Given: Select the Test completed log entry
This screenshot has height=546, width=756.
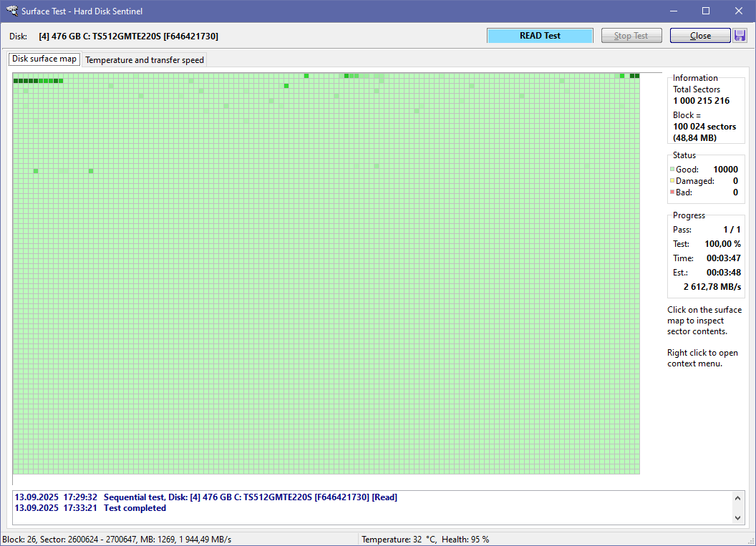Looking at the screenshot, I should pos(135,507).
